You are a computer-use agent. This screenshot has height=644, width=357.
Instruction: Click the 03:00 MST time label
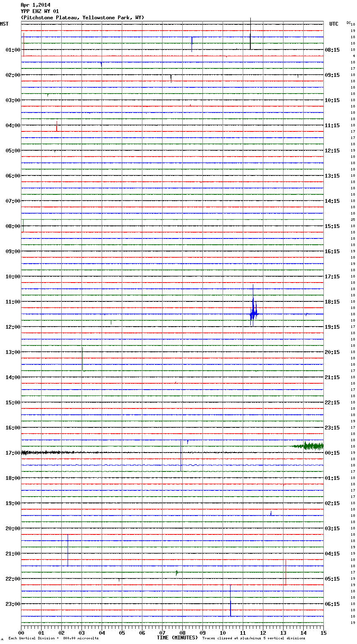[x=13, y=100]
